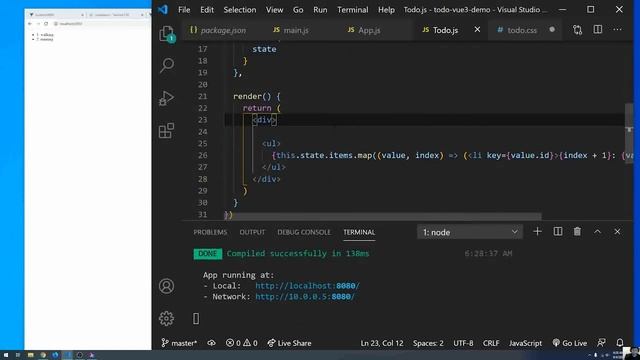Kill the terminal with trash icon

577,232
